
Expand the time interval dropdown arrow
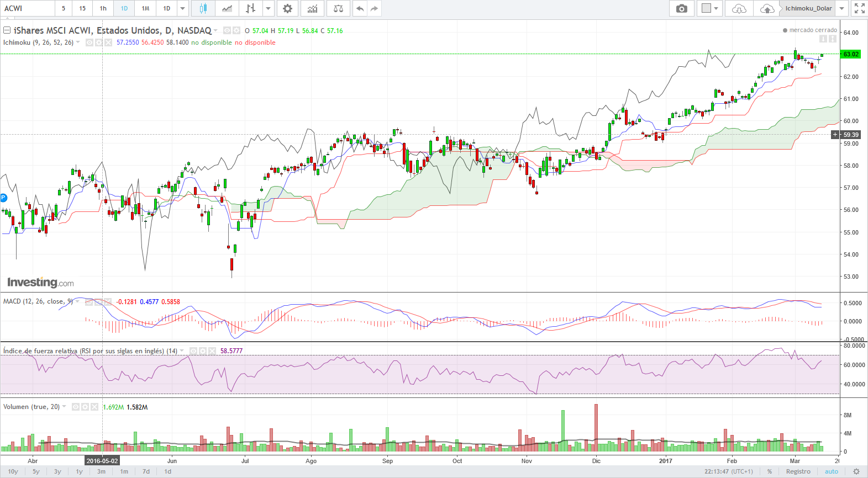[x=182, y=8]
